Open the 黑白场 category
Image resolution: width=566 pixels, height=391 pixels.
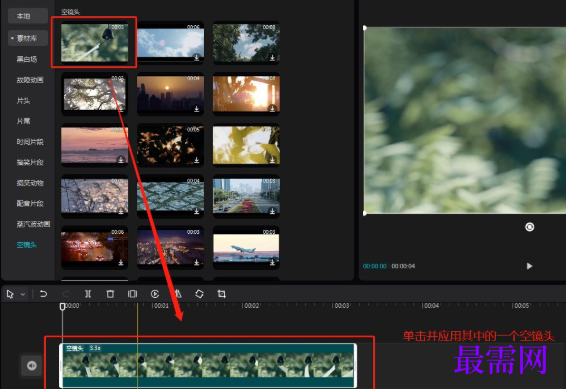coord(27,59)
